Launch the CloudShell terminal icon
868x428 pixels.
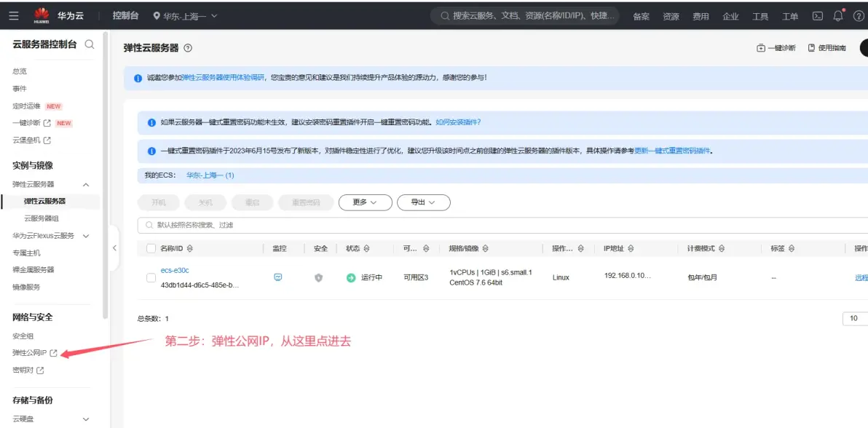tap(817, 16)
